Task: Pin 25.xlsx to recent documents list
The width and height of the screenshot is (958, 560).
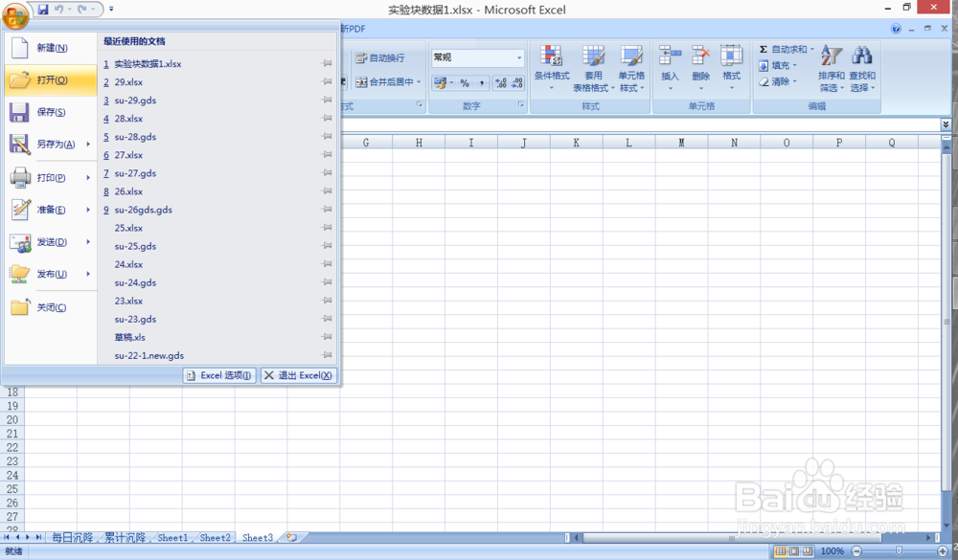Action: pyautogui.click(x=328, y=228)
